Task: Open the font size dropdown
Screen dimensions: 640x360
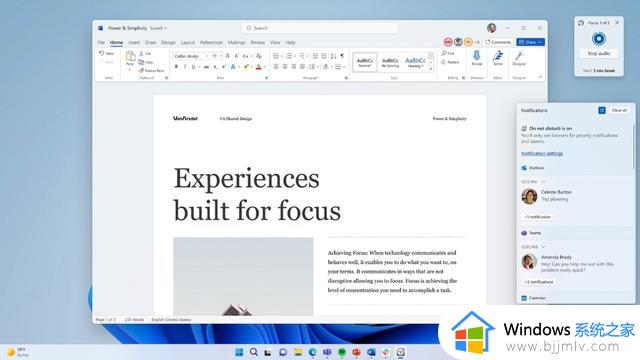Action: click(x=221, y=56)
